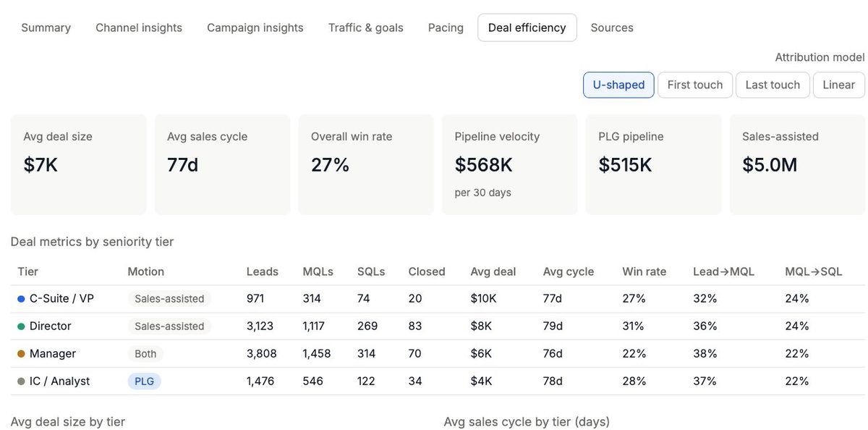Screen dimensions: 868x430
Task: Switch to Last touch attribution
Action: (773, 85)
